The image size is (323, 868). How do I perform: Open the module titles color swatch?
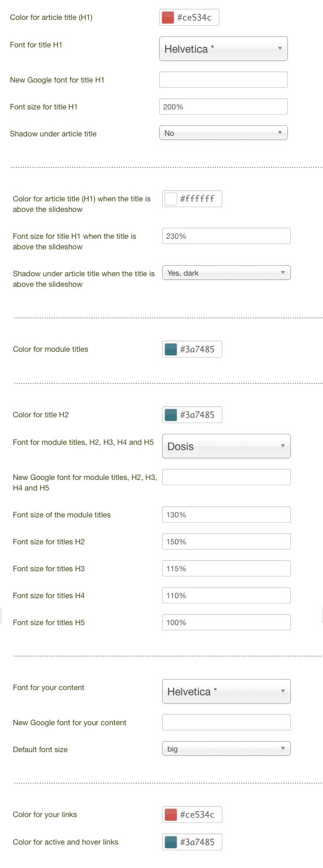171,350
